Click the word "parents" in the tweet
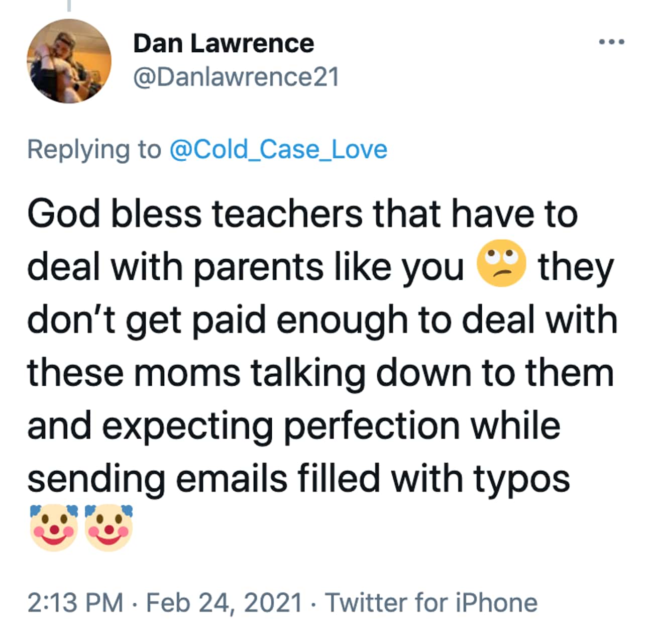Screen dimensions: 653x644 pos(259,267)
